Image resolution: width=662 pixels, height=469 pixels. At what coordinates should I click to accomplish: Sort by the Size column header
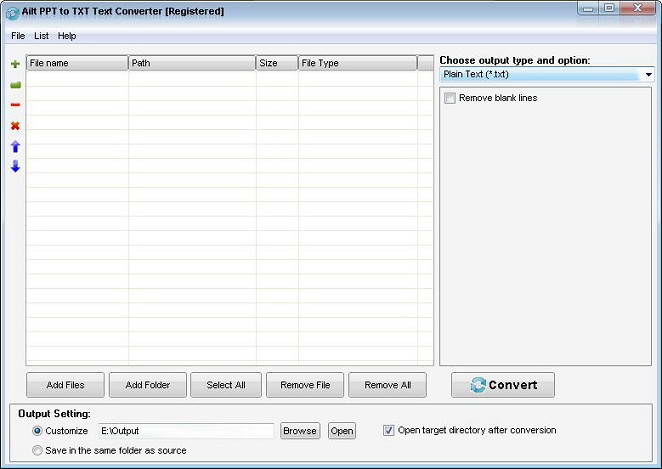pyautogui.click(x=277, y=63)
